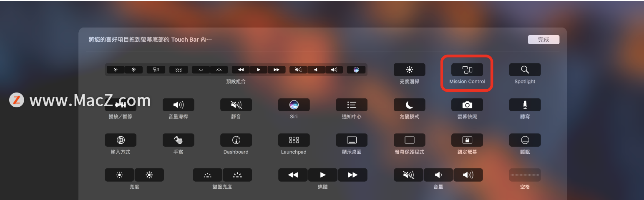The height and width of the screenshot is (200, 644).
Task: Select the 勿擾模式 moon item
Action: pos(410,105)
